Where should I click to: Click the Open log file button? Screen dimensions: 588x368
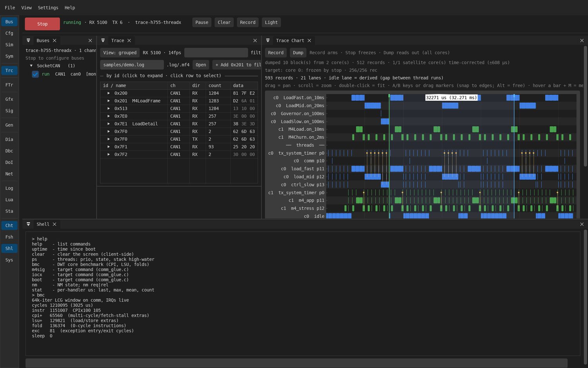[x=201, y=65]
